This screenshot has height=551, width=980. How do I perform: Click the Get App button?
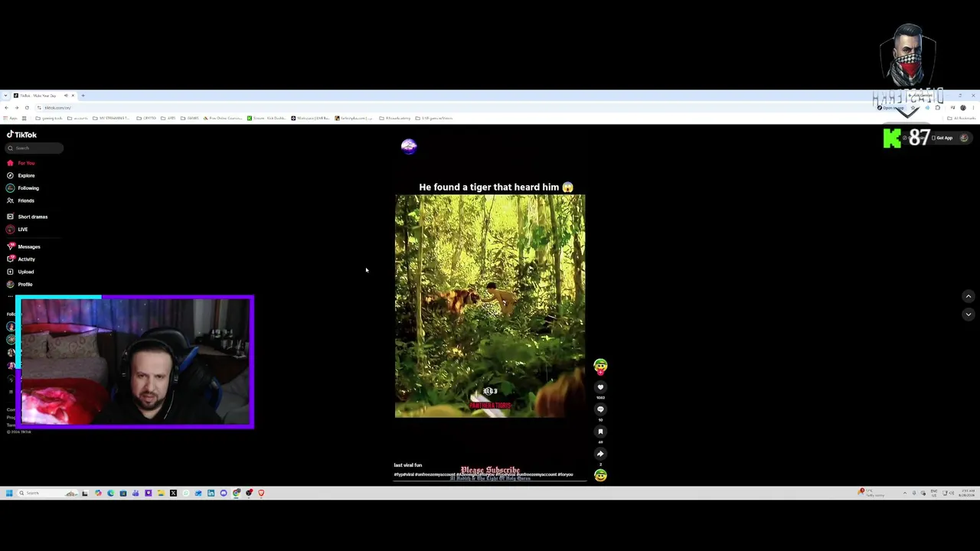pos(942,138)
